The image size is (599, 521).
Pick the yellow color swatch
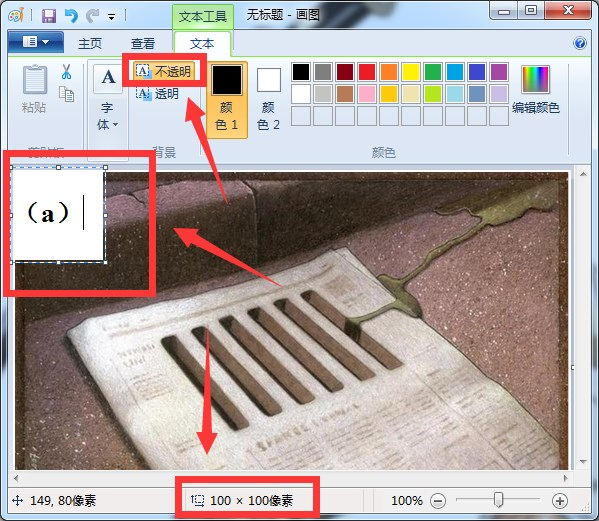(x=411, y=72)
